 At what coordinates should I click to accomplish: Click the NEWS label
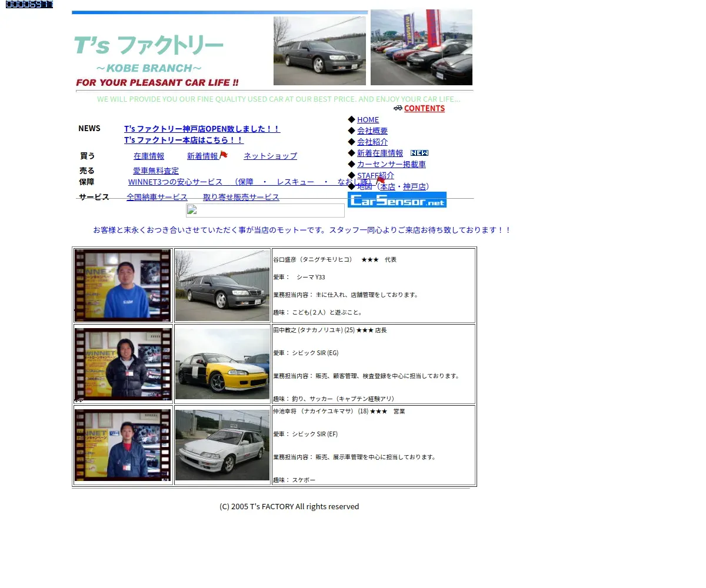[89, 128]
